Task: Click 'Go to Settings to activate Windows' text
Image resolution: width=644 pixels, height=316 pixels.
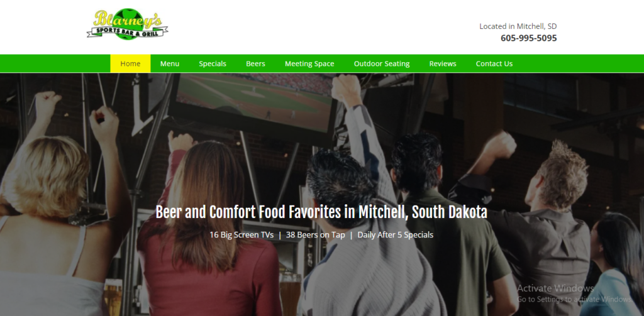Action: point(574,299)
